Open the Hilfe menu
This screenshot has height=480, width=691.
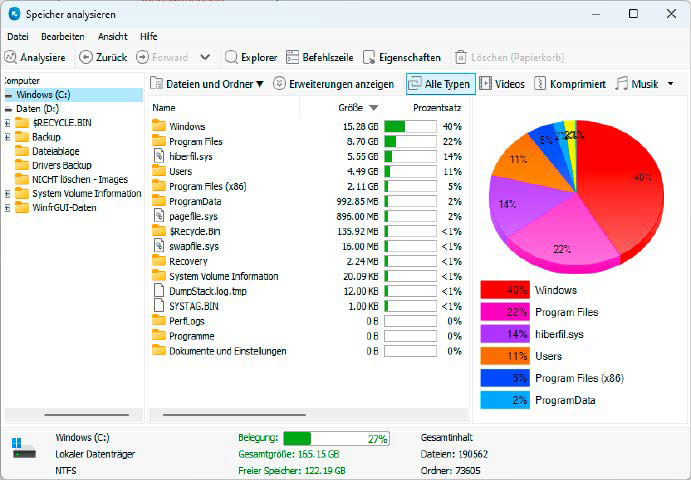pyautogui.click(x=149, y=37)
